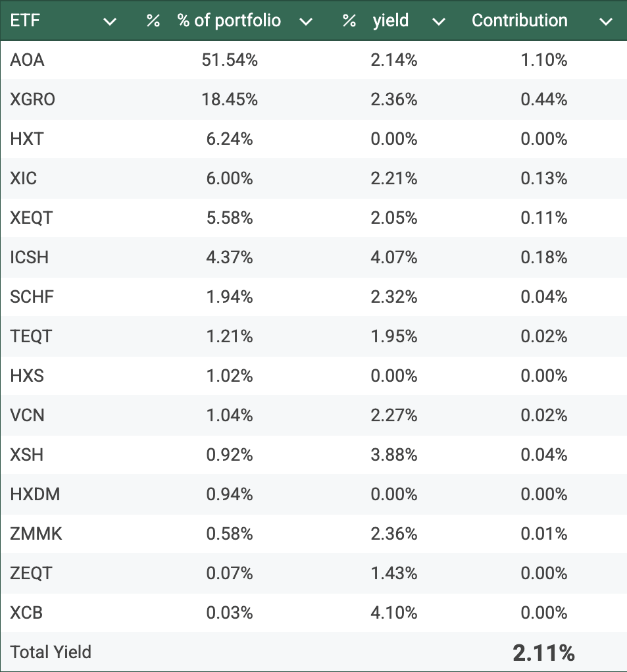The image size is (627, 672).
Task: Click the 2.11% total yield value
Action: [543, 653]
